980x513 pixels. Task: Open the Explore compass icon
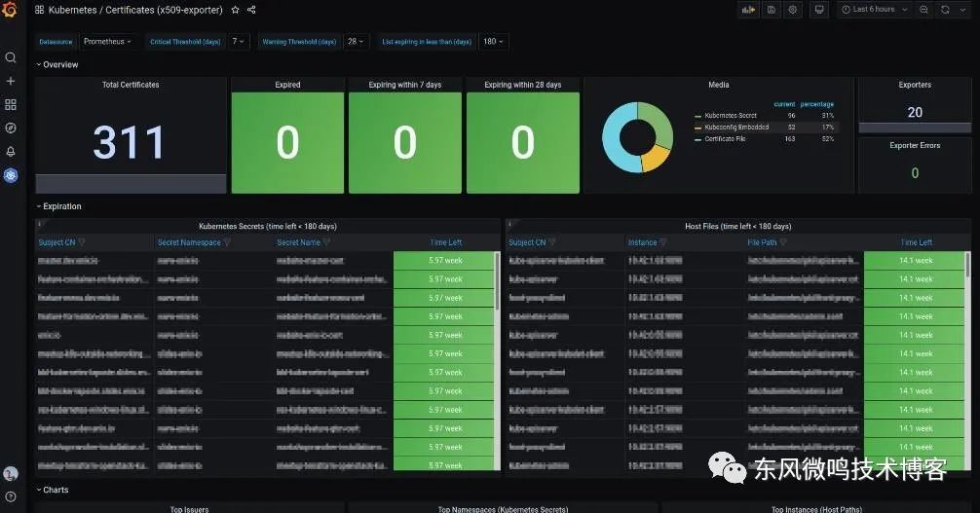11,128
